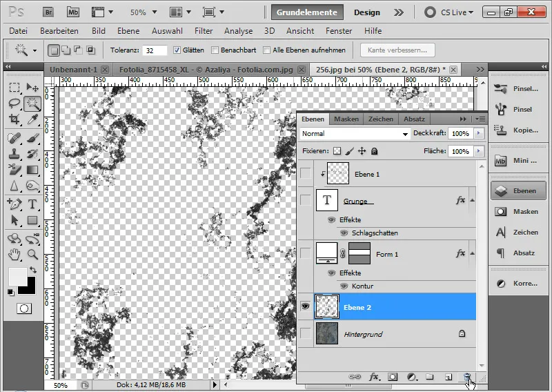Open the Fläche fill slider arrow
Screen dimensions: 552x392
(478, 151)
